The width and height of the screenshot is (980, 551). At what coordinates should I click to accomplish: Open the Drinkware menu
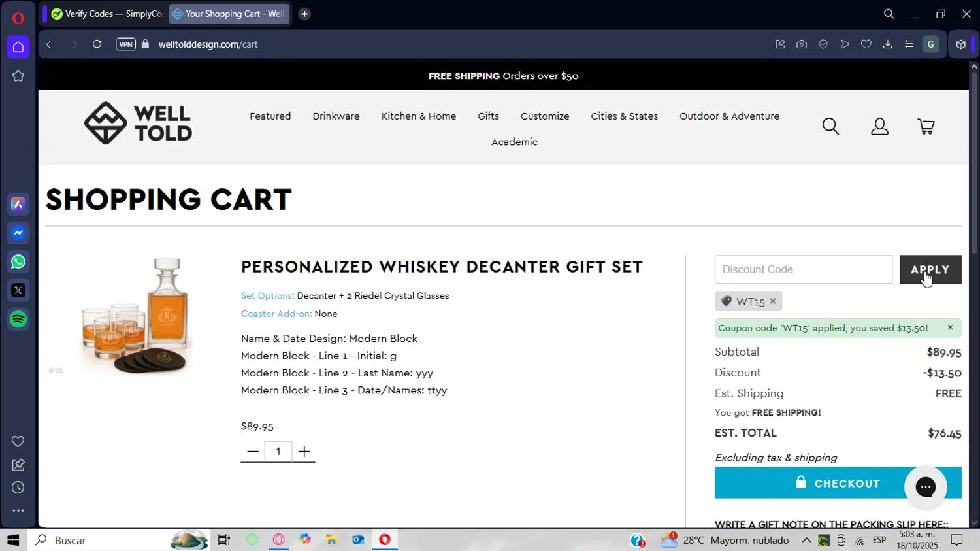[336, 116]
